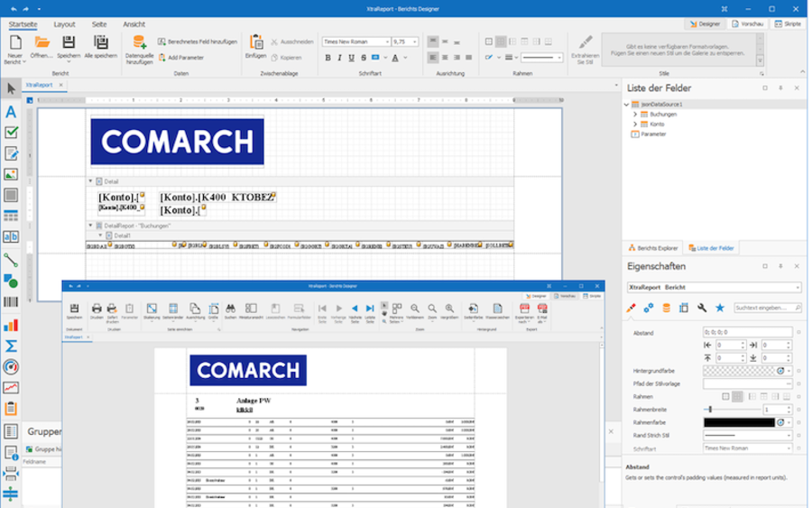Pick the Gauge control in toolbox
Screen dimensions: 812x508
(11, 367)
